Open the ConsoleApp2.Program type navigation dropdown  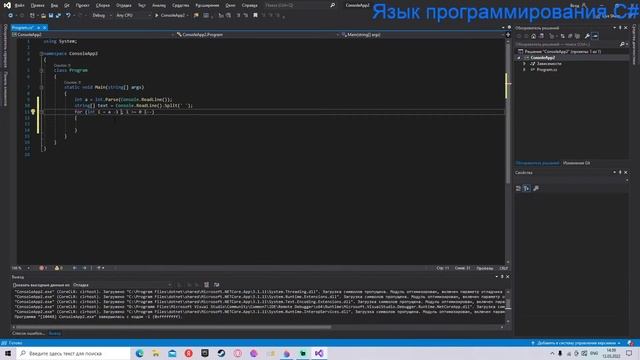pos(258,35)
